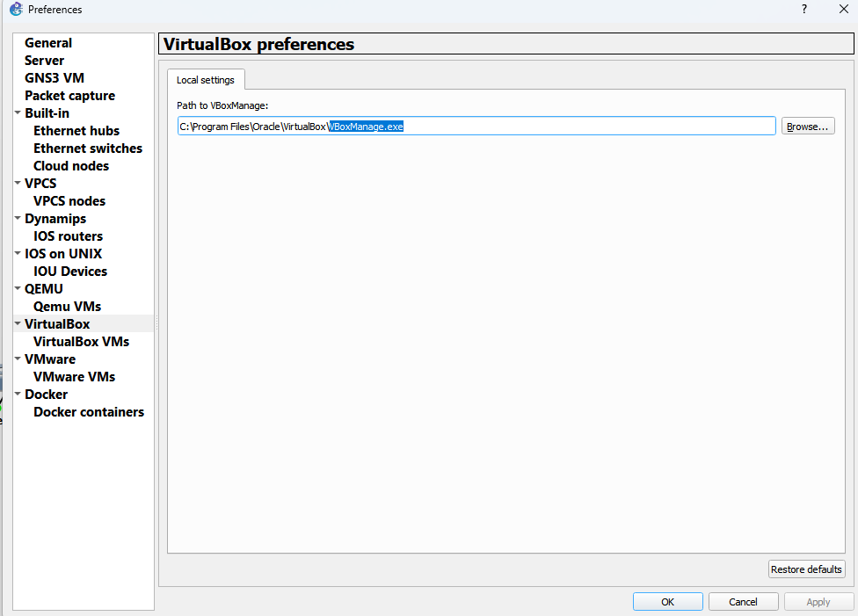
Task: Select the Built-in category
Action: tap(47, 112)
